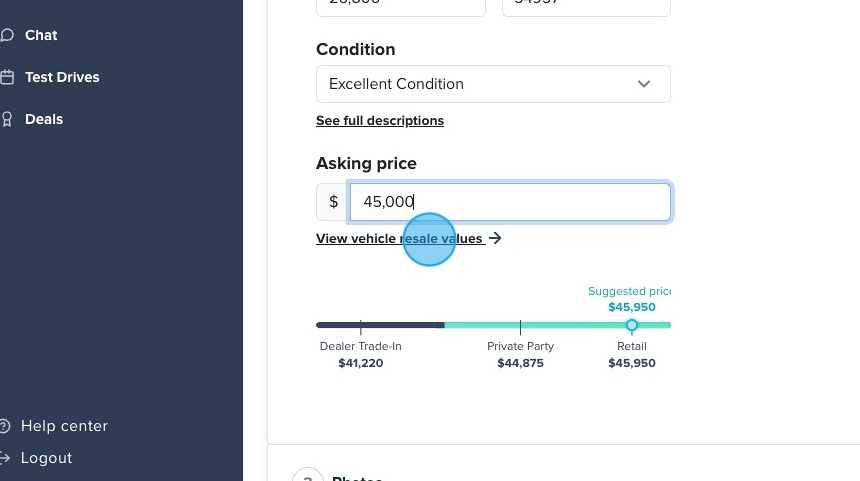This screenshot has height=481, width=860.
Task: Click the Deals award ribbon icon
Action: click(6, 119)
